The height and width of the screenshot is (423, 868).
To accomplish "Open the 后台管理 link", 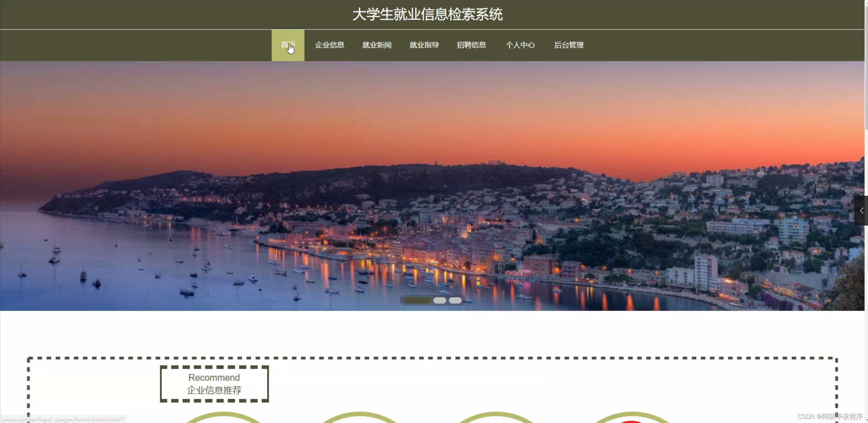I will click(569, 45).
